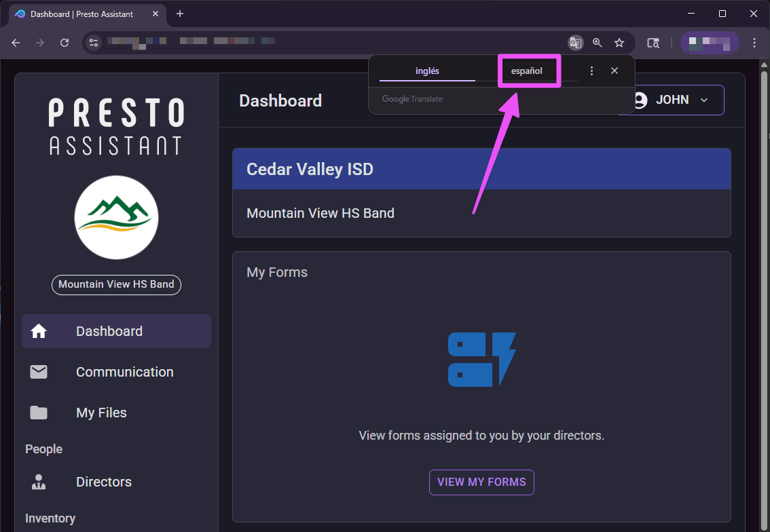The width and height of the screenshot is (770, 532).
Task: Open the JOHN user dropdown
Action: 678,100
